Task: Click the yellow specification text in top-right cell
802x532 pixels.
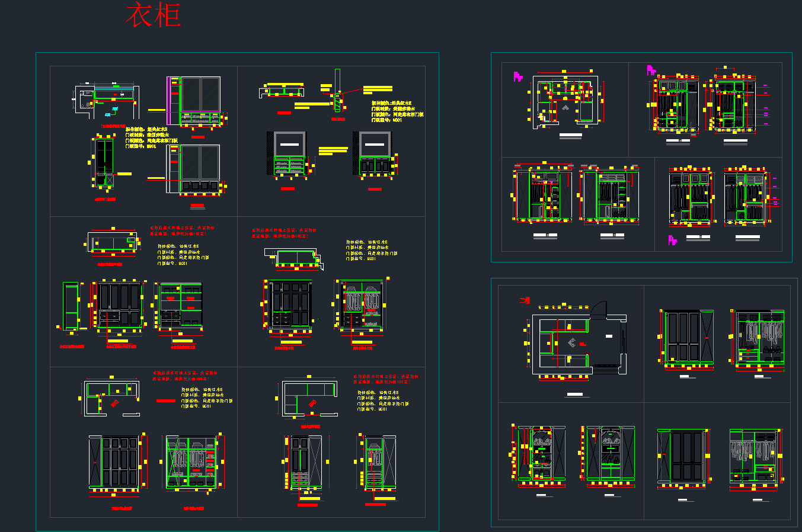Action: 396,111
